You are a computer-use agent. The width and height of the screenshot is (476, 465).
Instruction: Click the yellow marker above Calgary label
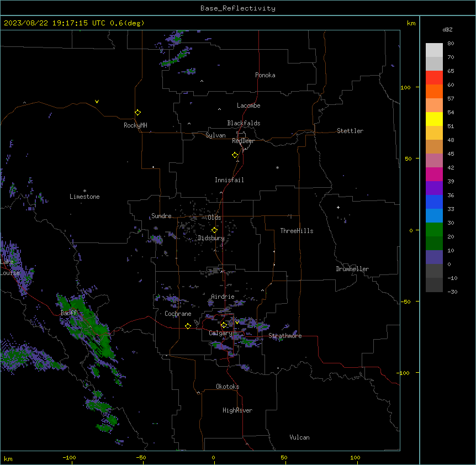click(224, 325)
